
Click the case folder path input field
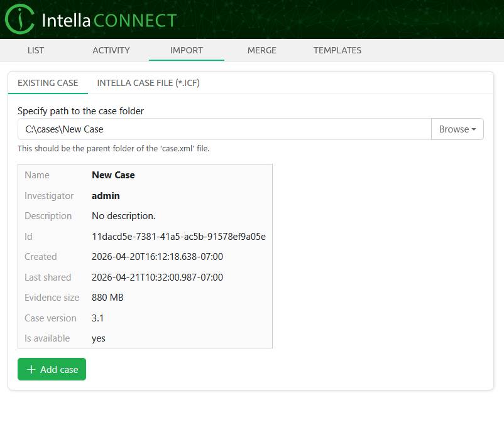point(224,129)
